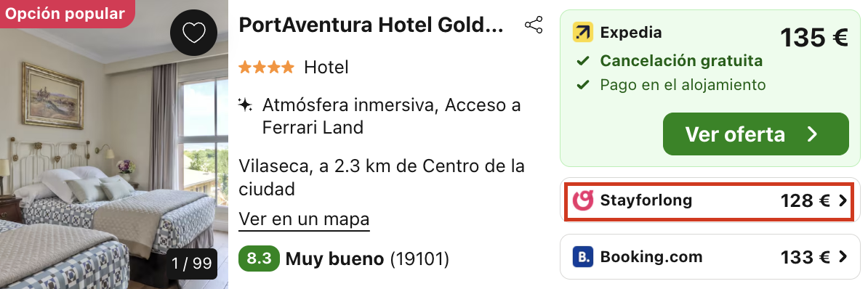Click the Stayforlong logo icon
This screenshot has width=868, height=289.
pos(582,200)
